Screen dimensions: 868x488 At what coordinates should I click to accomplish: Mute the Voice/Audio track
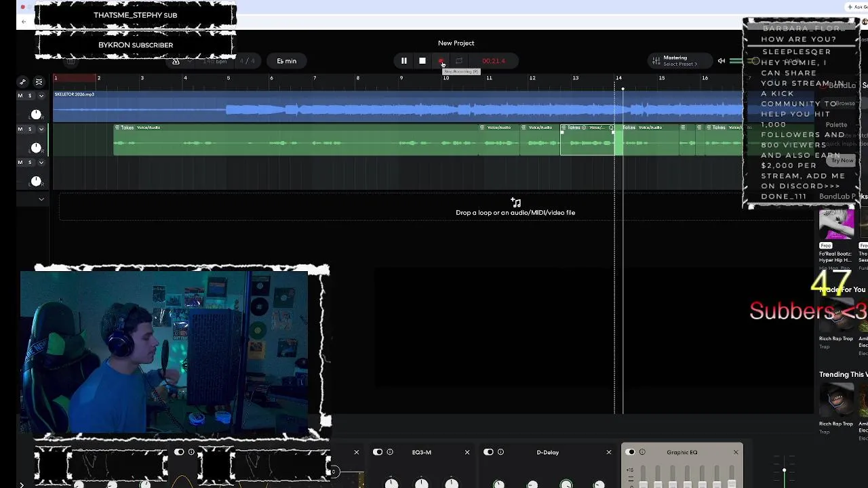tap(20, 129)
